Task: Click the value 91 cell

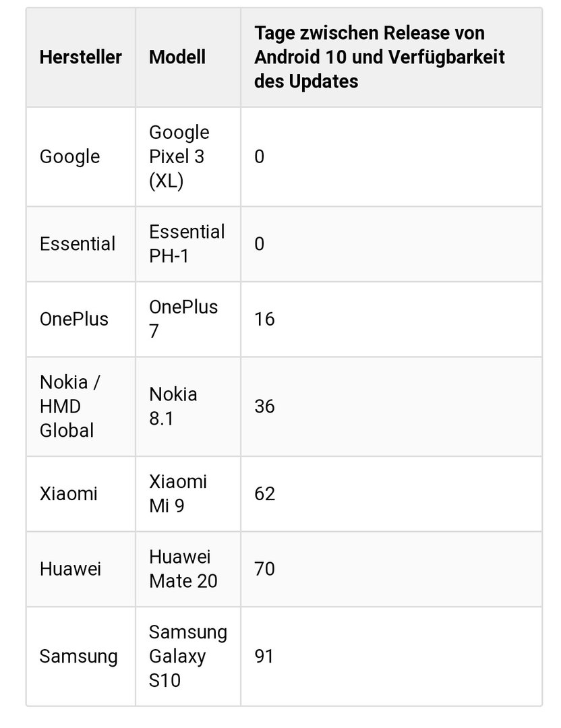Action: [391, 657]
